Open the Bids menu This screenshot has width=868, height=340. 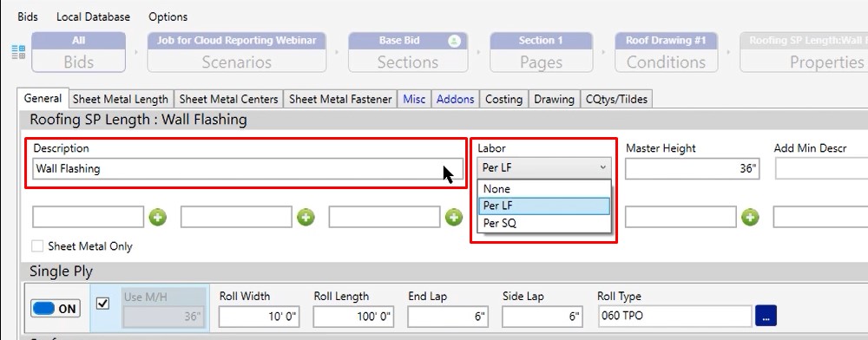(28, 17)
